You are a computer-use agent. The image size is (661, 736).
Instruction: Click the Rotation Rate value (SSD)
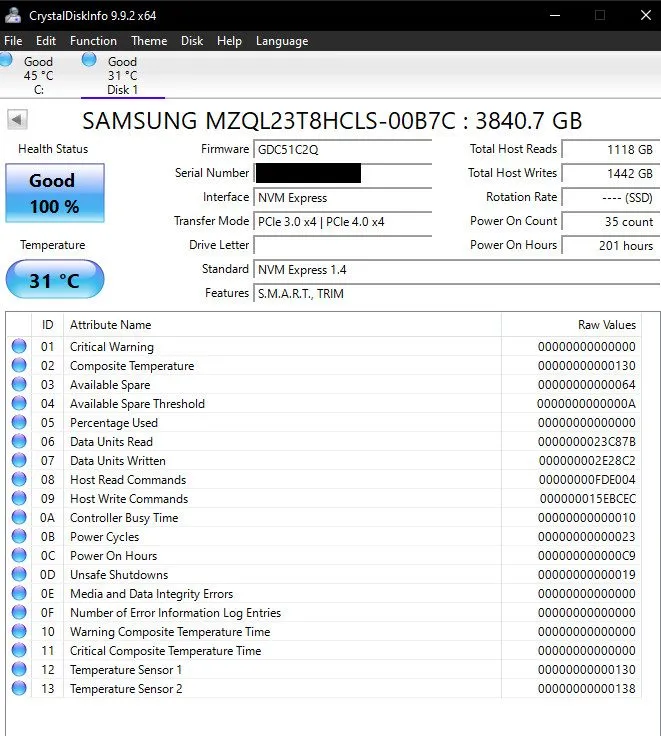point(610,198)
